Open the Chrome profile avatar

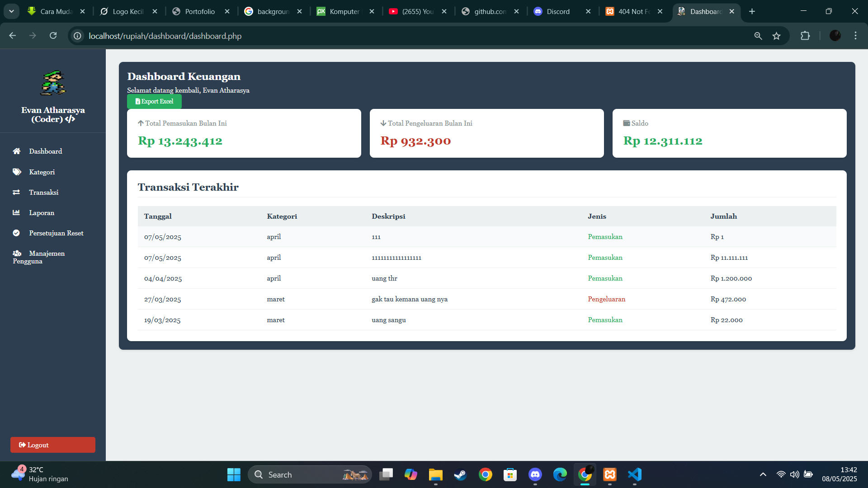[x=835, y=36]
